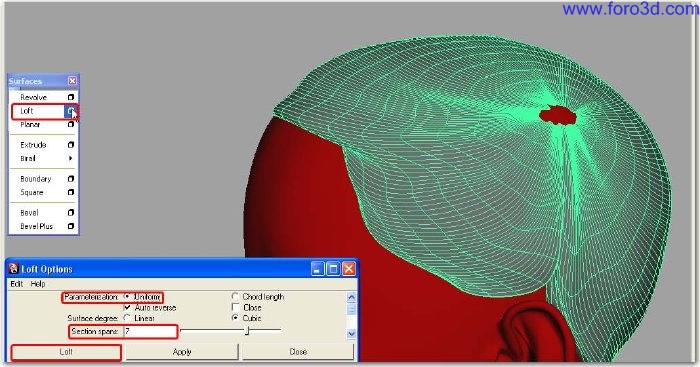Click the Loft Options window title icon

coord(14,268)
